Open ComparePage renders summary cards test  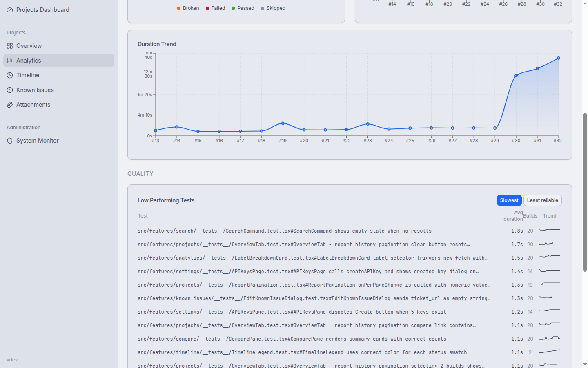(x=350, y=339)
